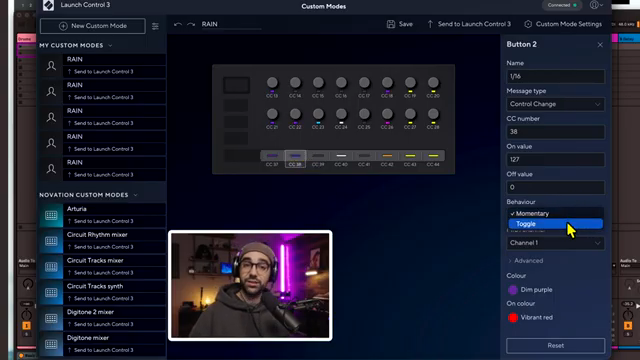The width and height of the screenshot is (640, 360).
Task: Redo the last edit
Action: tap(191, 24)
